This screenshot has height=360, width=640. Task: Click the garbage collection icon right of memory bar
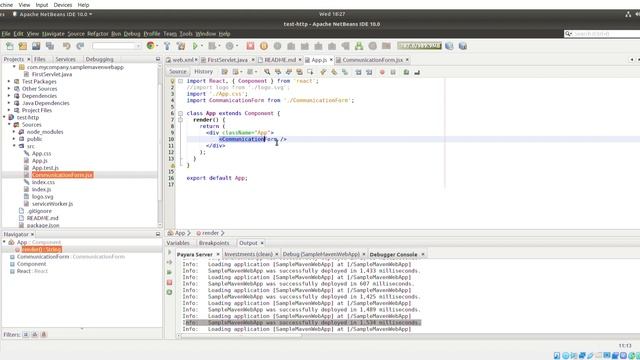(x=449, y=46)
